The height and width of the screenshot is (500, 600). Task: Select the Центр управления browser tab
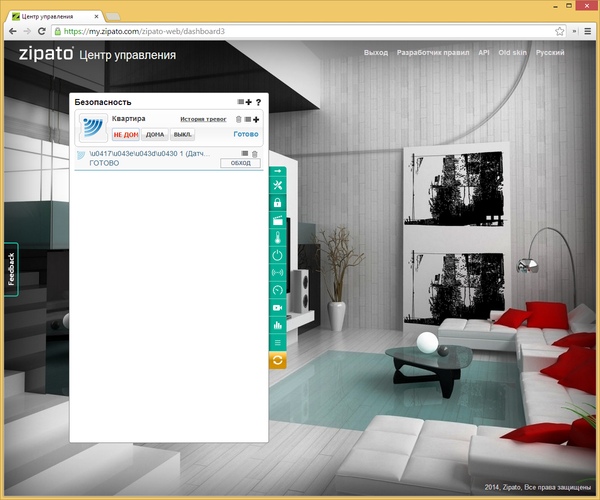click(53, 16)
